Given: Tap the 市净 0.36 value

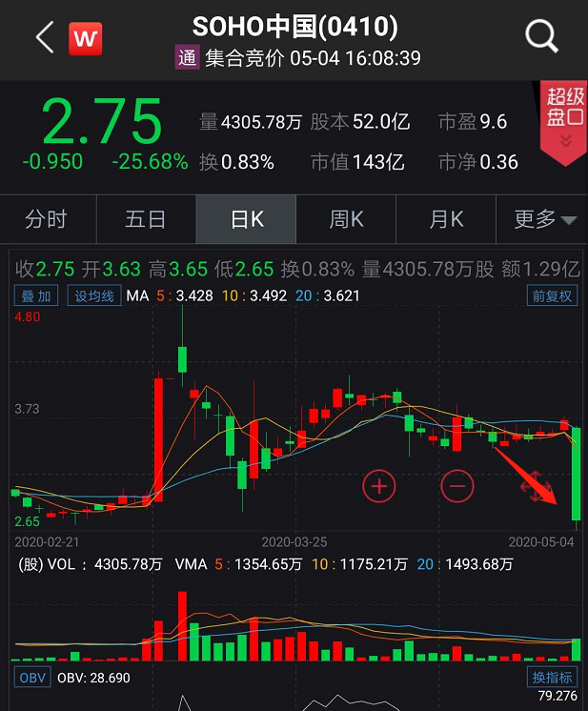Looking at the screenshot, I should pyautogui.click(x=478, y=162).
